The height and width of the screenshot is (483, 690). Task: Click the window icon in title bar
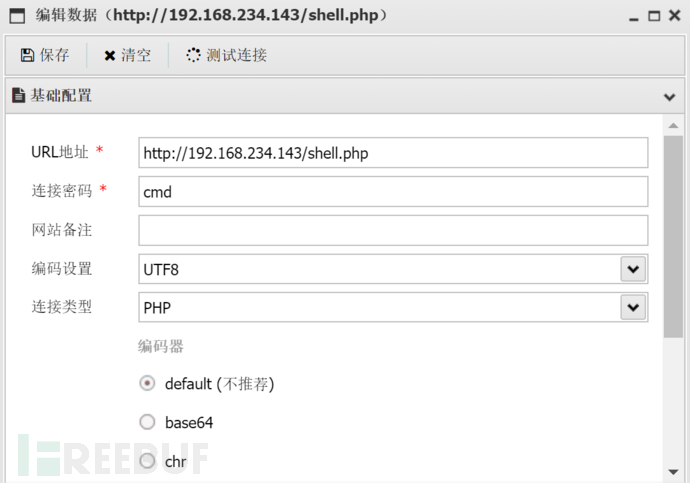(17, 16)
